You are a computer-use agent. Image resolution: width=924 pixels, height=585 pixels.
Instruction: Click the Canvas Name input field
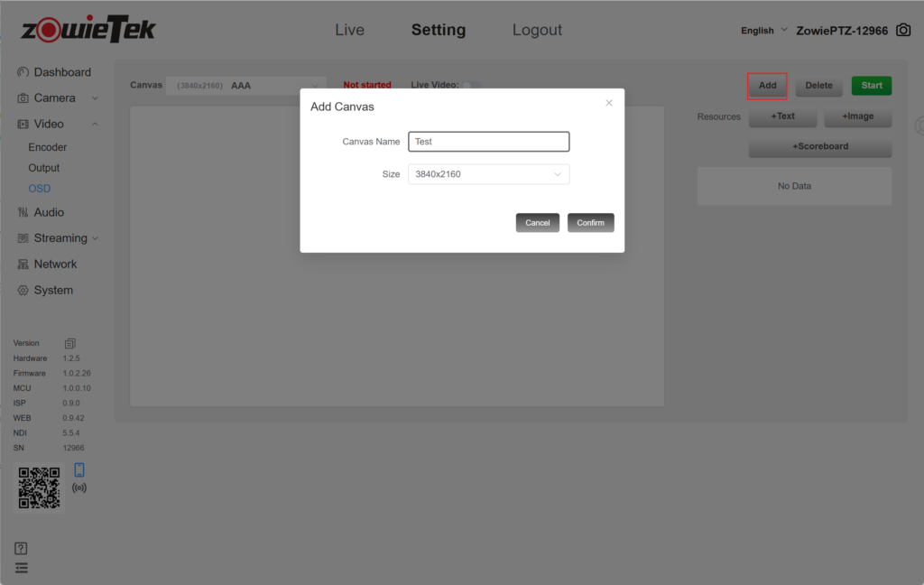pyautogui.click(x=488, y=142)
